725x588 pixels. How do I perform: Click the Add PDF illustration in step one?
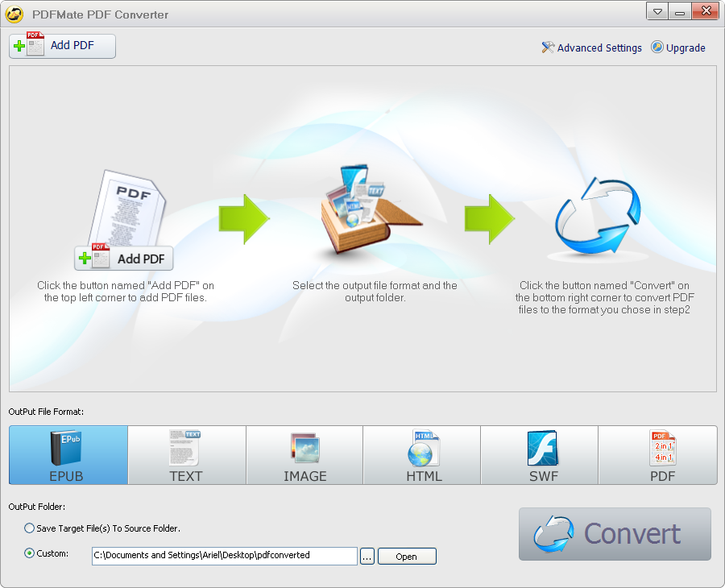pos(124,259)
